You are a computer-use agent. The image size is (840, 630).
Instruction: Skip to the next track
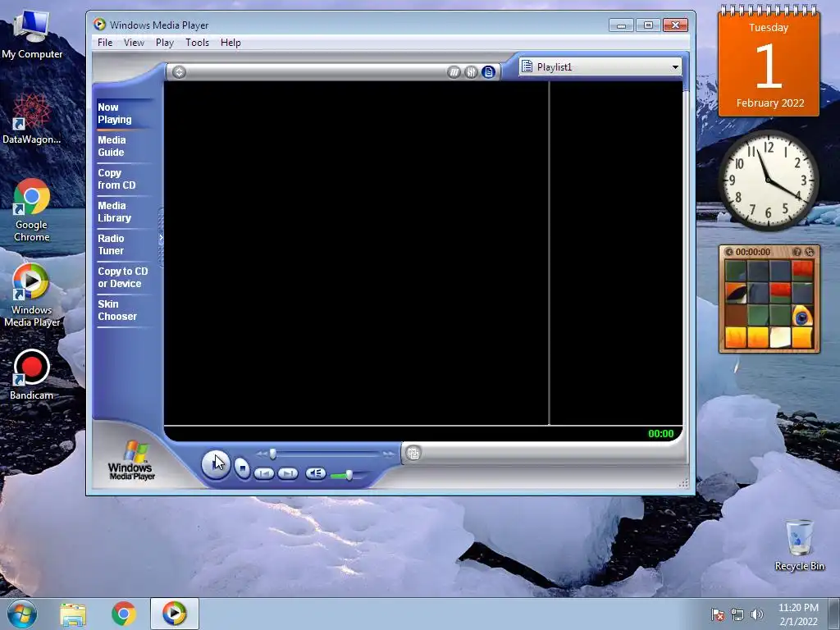pyautogui.click(x=288, y=473)
